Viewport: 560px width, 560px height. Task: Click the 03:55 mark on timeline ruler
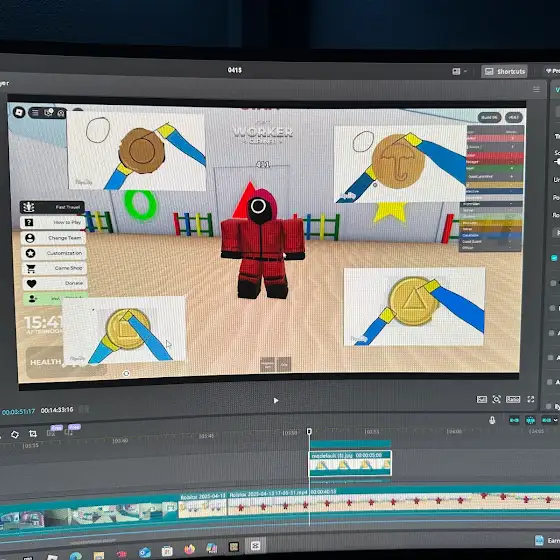(371, 432)
